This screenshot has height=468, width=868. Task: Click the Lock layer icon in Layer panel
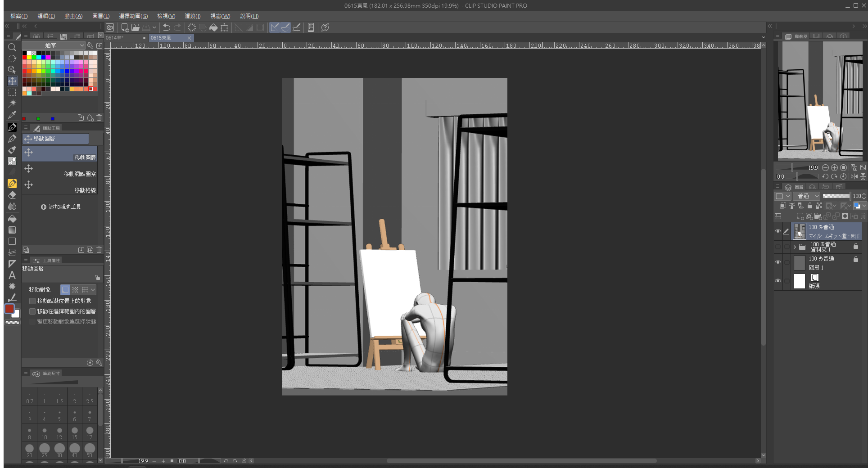tap(810, 206)
